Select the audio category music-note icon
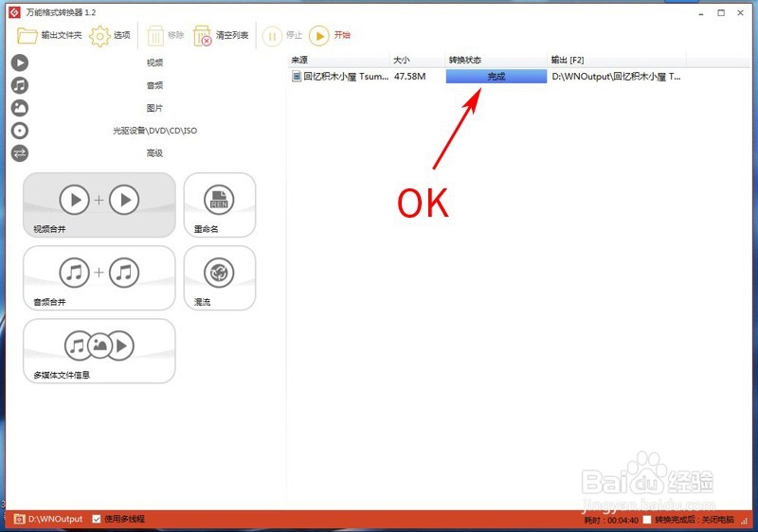This screenshot has height=532, width=758. click(20, 85)
